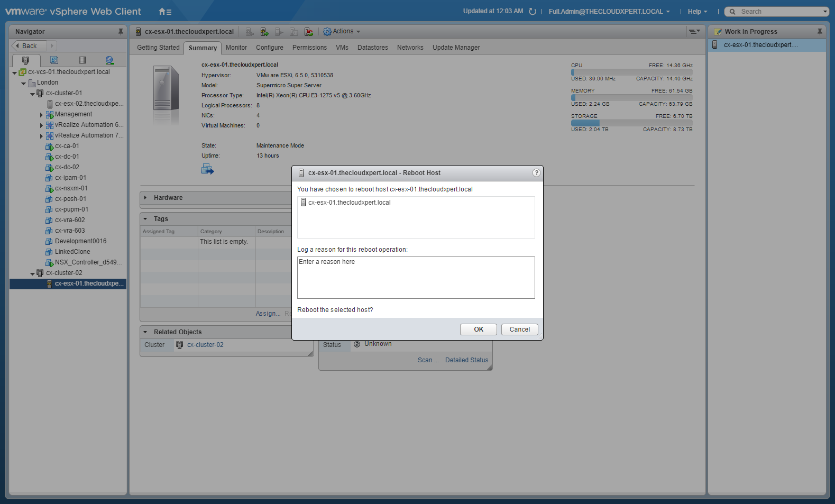835x504 pixels.
Task: Switch to the Storage navigator view icon
Action: coord(82,60)
